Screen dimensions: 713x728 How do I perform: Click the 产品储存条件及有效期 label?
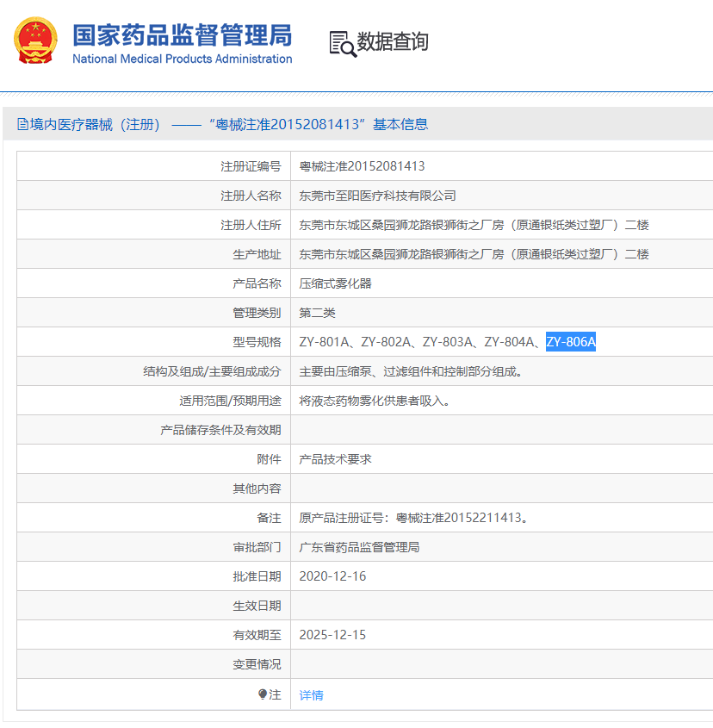pos(220,430)
